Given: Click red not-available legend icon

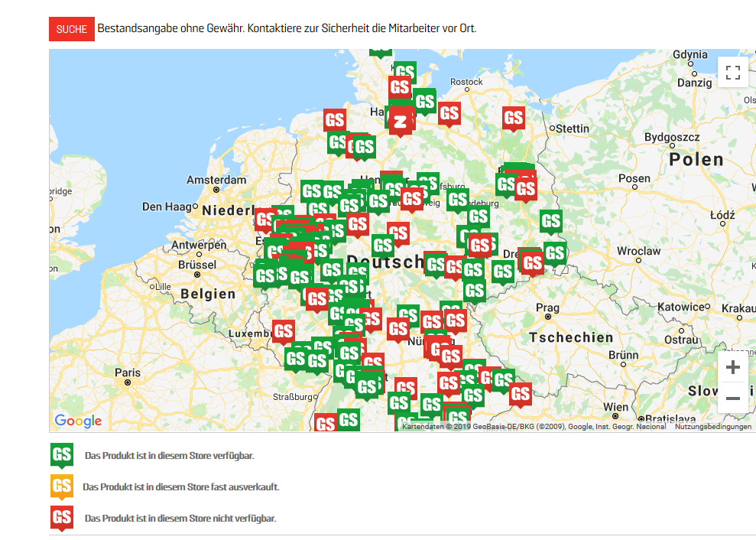Looking at the screenshot, I should (x=62, y=517).
